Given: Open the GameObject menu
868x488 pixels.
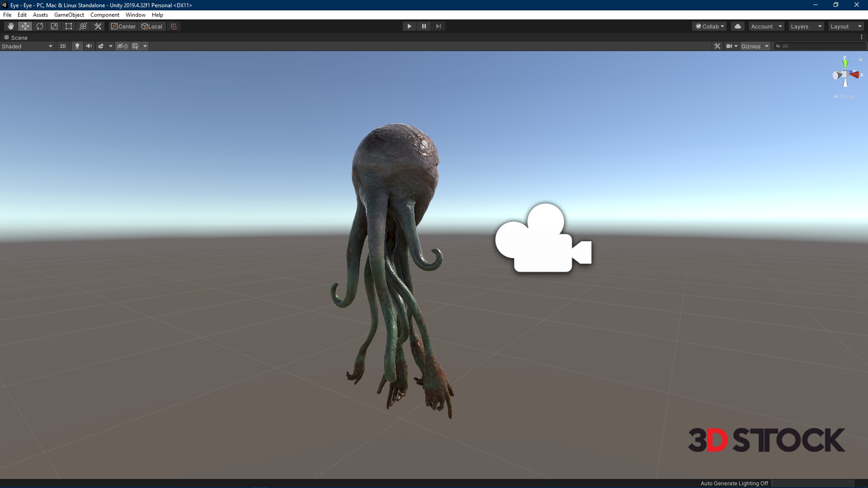Looking at the screenshot, I should pos(69,15).
